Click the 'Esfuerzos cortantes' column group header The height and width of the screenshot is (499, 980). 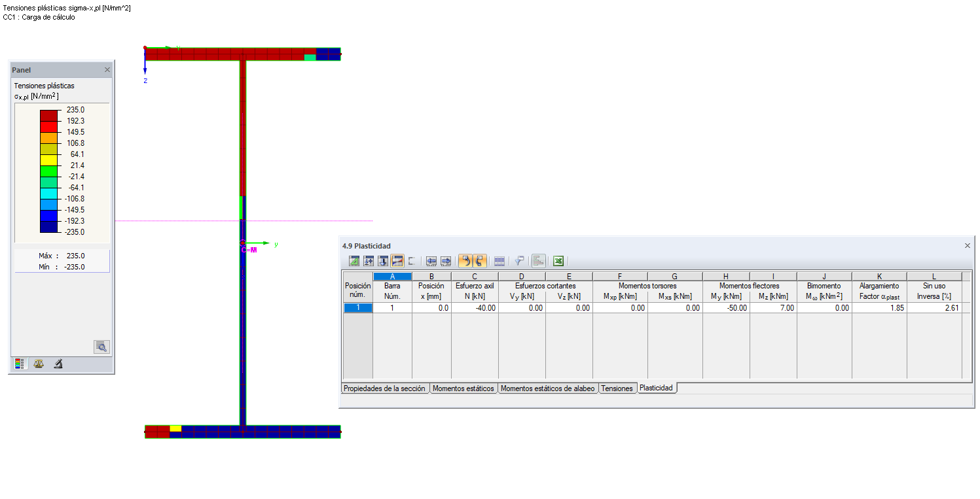545,286
